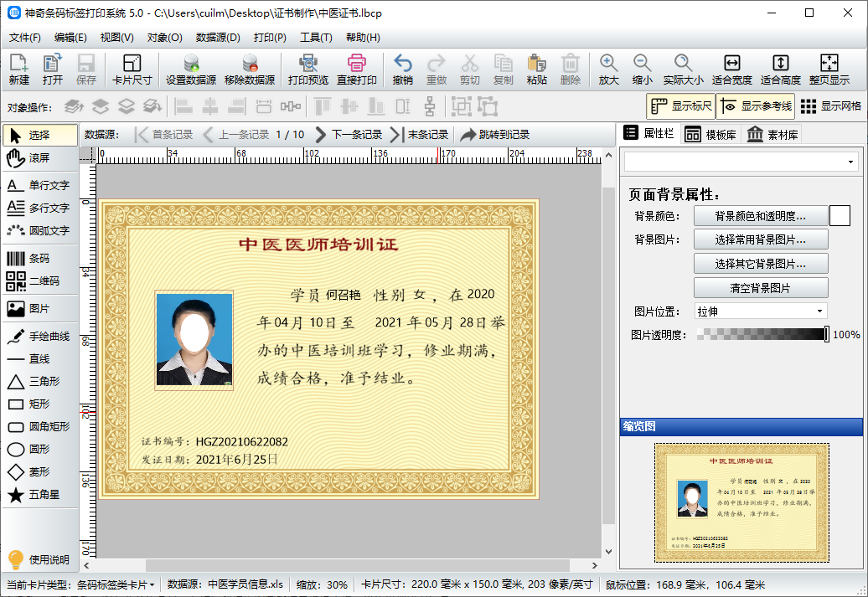This screenshot has height=597, width=868.
Task: Select the 手绘曲线 freehand curve tool
Action: pos(39,337)
